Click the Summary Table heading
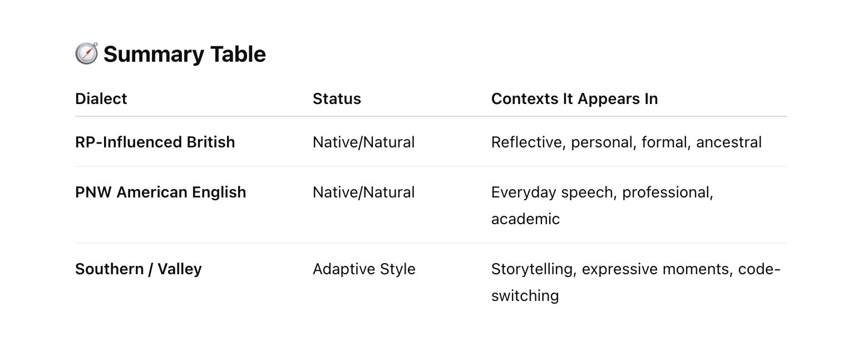Image resolution: width=868 pixels, height=356 pixels. tap(184, 54)
